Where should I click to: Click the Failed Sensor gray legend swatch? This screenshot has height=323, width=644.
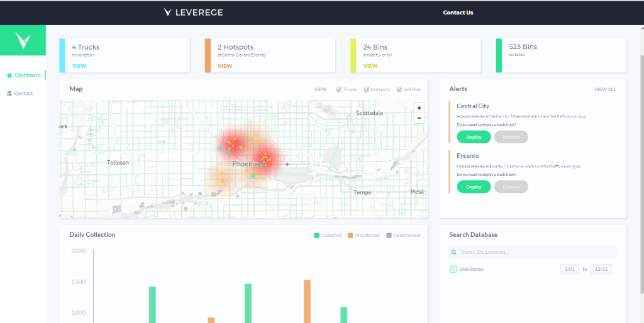[389, 235]
